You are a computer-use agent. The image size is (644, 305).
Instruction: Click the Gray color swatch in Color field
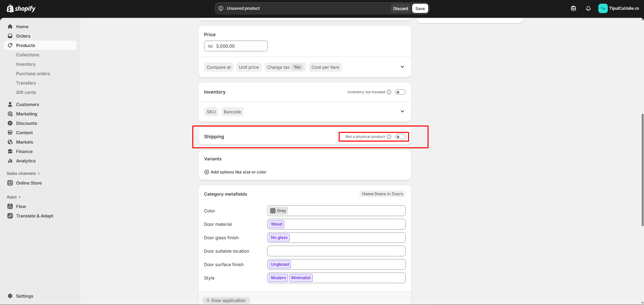273,211
